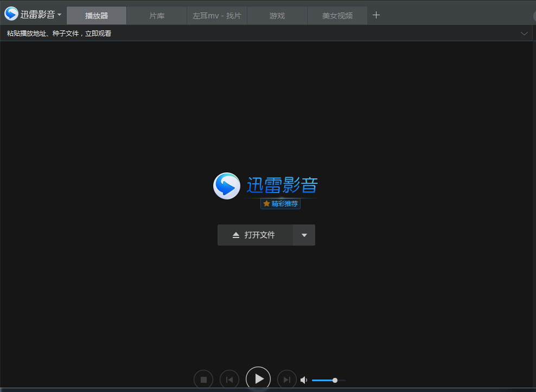The width and height of the screenshot is (536, 392).
Task: Skip to the next track
Action: click(287, 380)
